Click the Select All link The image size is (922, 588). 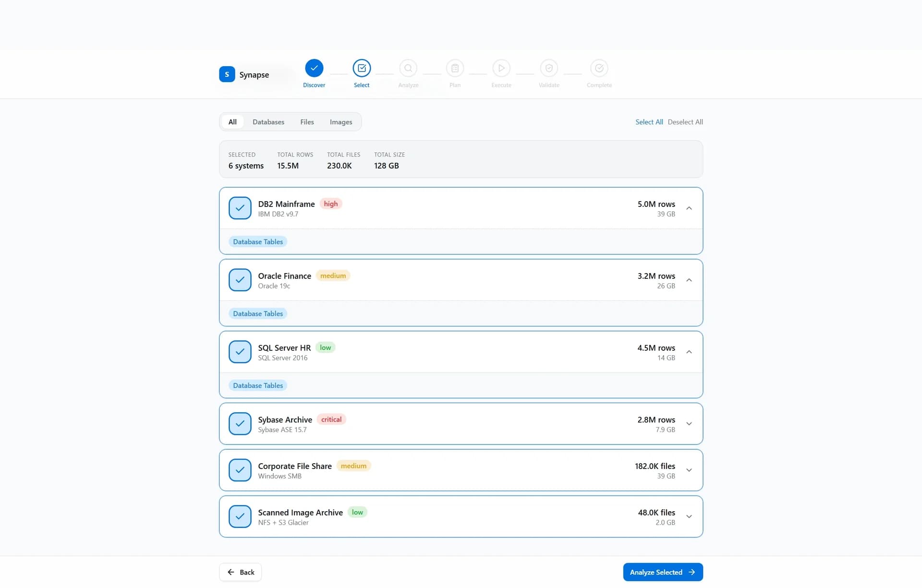click(x=649, y=122)
